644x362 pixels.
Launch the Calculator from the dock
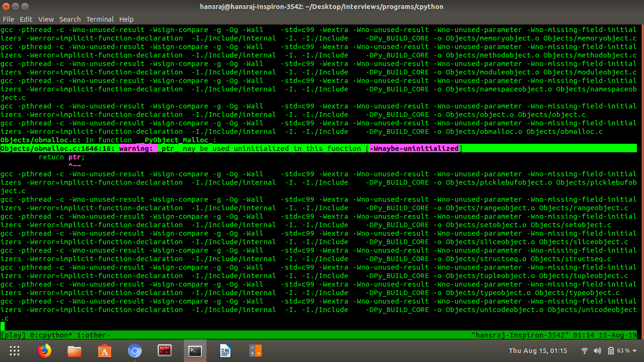tap(255, 351)
